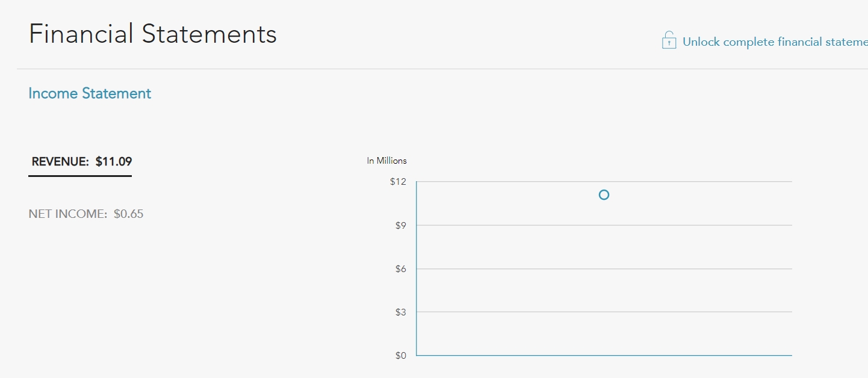
Task: Click the In Millions chart label
Action: [386, 161]
